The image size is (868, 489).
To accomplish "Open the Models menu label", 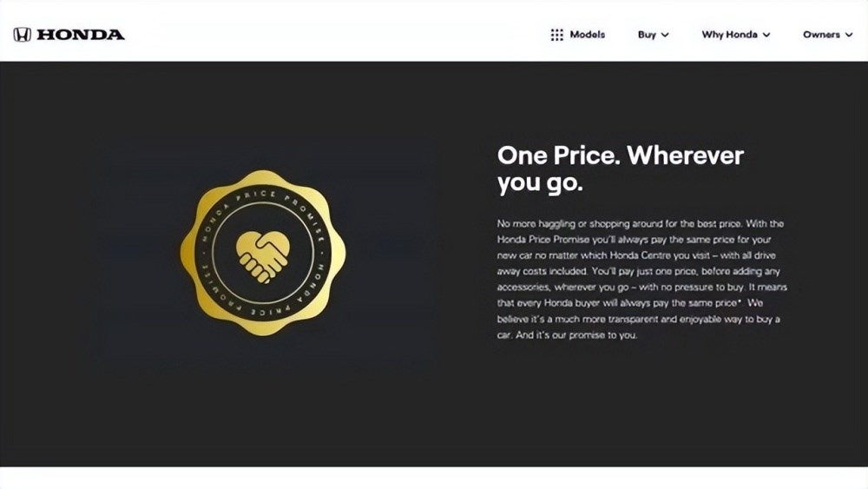I will 588,35.
